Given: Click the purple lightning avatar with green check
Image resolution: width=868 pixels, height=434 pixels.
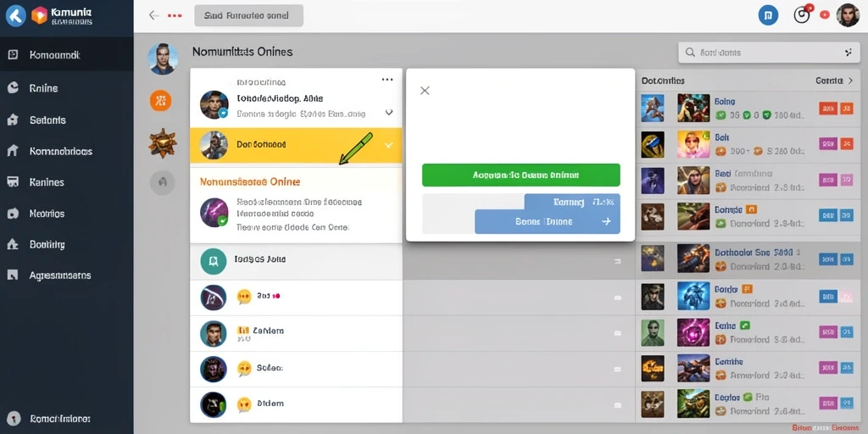Looking at the screenshot, I should (x=214, y=213).
